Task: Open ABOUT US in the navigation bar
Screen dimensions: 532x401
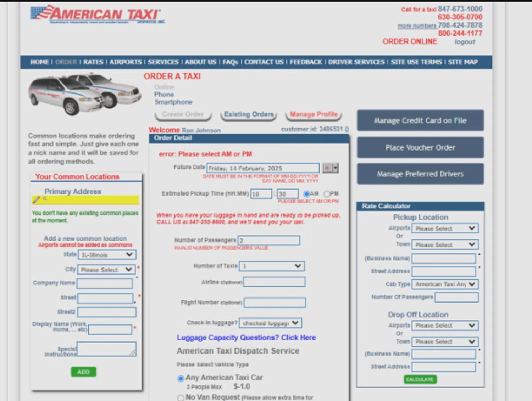Action: pyautogui.click(x=200, y=62)
